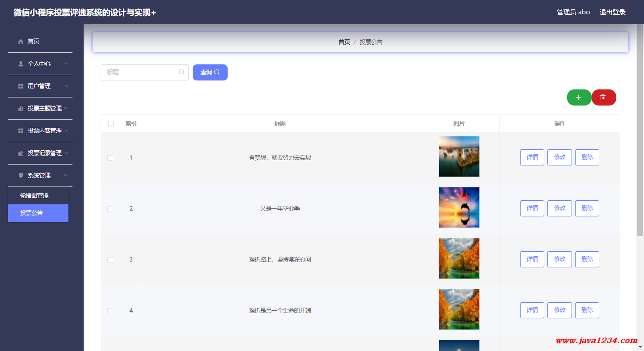Check the box for row 1
The height and width of the screenshot is (351, 644).
[x=110, y=158]
